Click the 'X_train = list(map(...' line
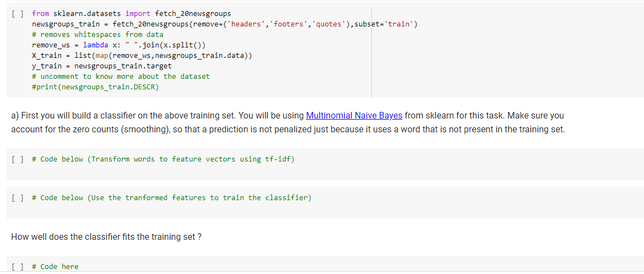This screenshot has height=274, width=644. 142,56
